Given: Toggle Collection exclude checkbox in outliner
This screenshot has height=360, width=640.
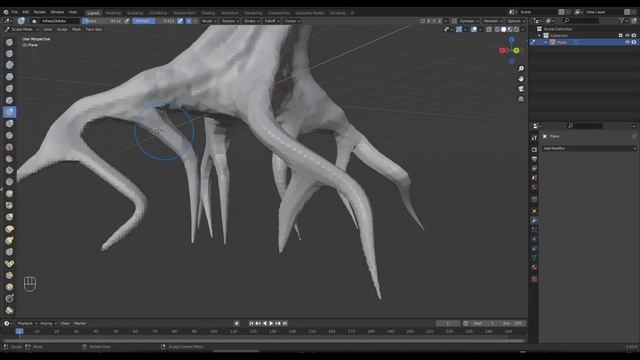Looking at the screenshot, I should 620,36.
